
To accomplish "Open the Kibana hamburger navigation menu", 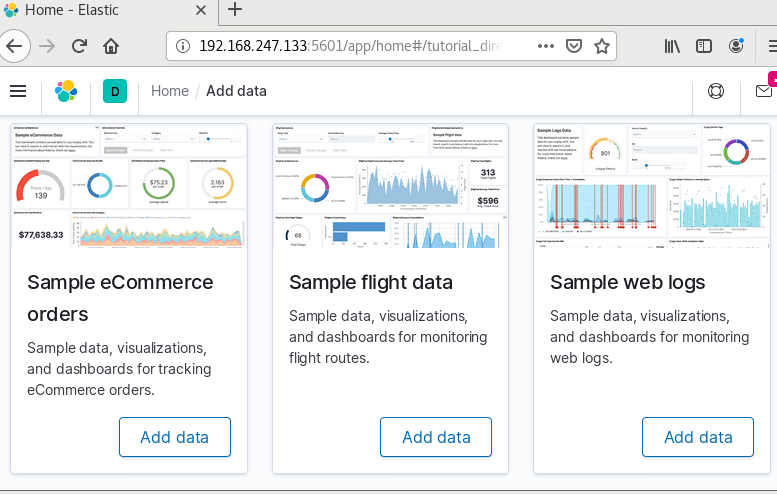I will coord(18,91).
